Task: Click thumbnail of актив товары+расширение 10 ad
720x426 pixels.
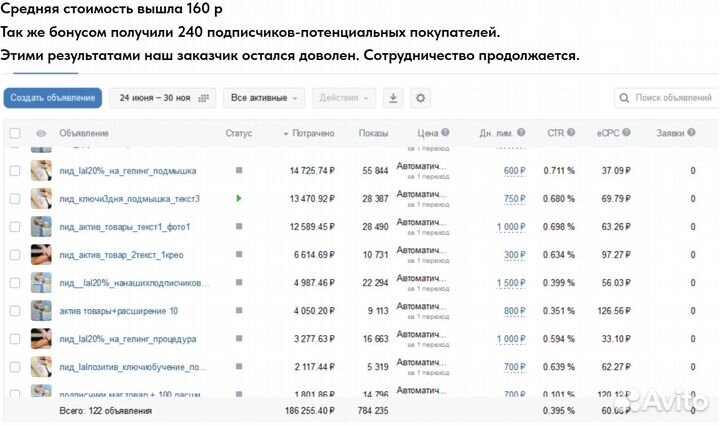Action: [x=41, y=310]
